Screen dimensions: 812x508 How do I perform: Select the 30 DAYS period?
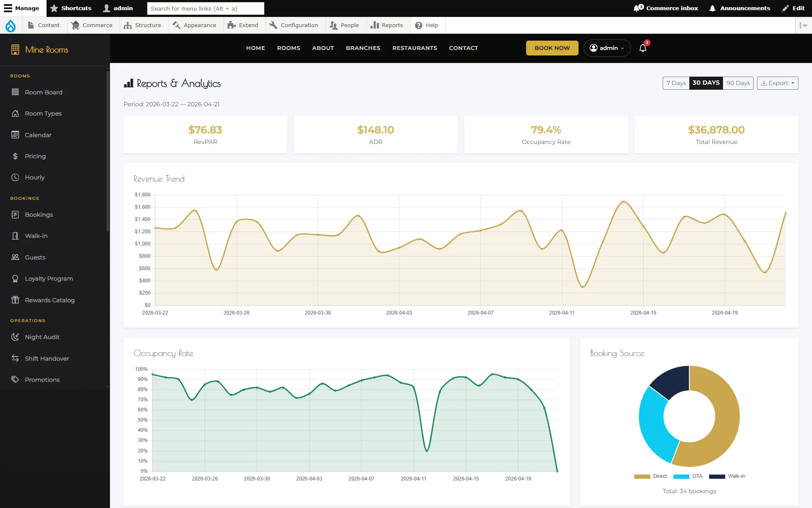click(706, 83)
